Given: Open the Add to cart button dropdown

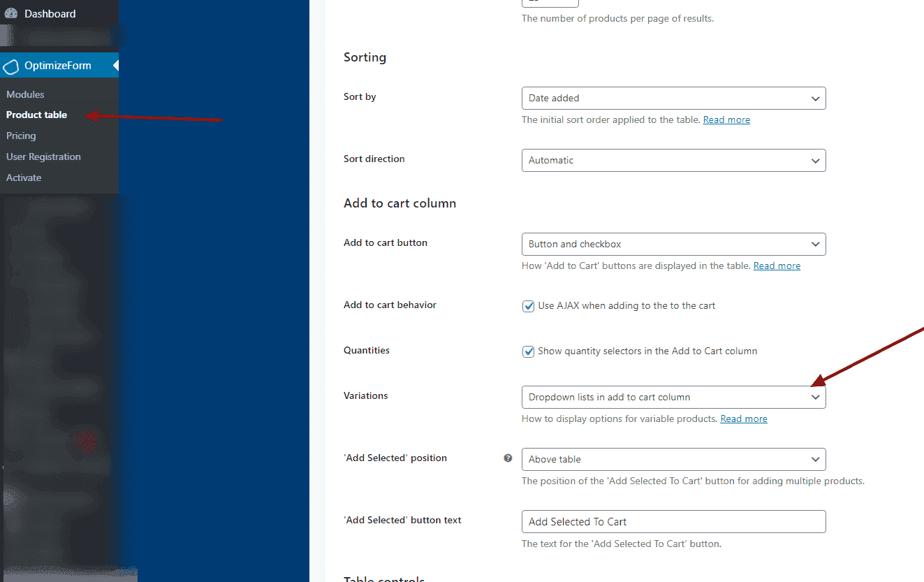Looking at the screenshot, I should 673,245.
